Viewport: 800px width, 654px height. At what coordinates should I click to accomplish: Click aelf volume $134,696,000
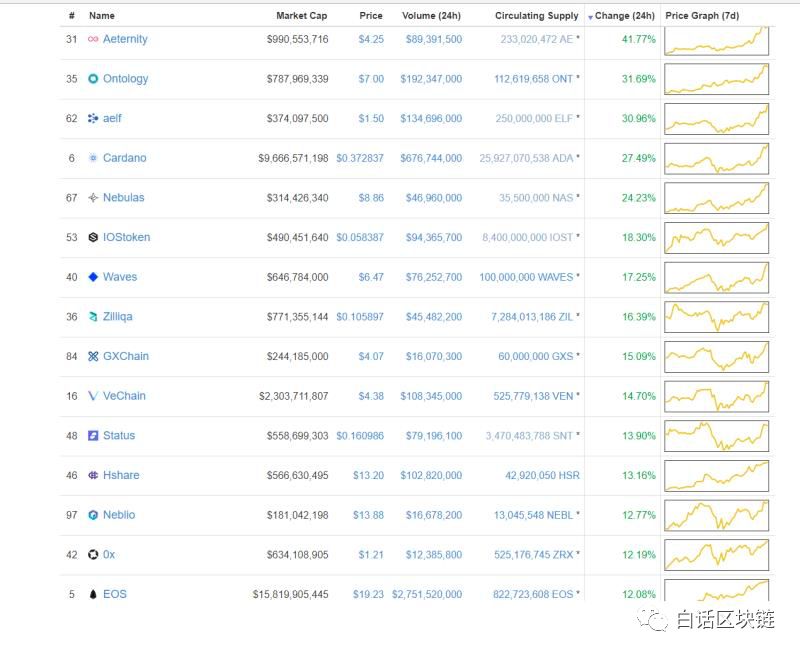pos(431,118)
